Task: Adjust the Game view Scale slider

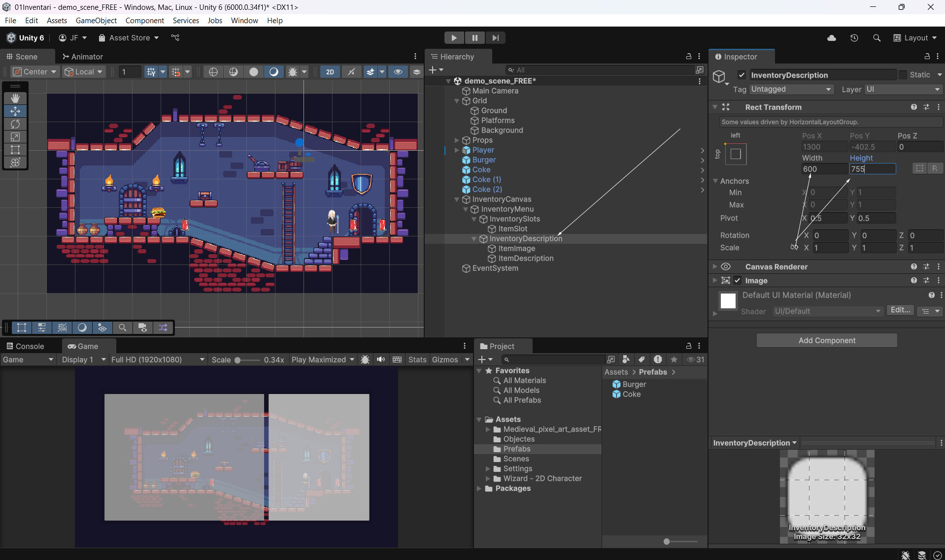Action: tap(238, 360)
